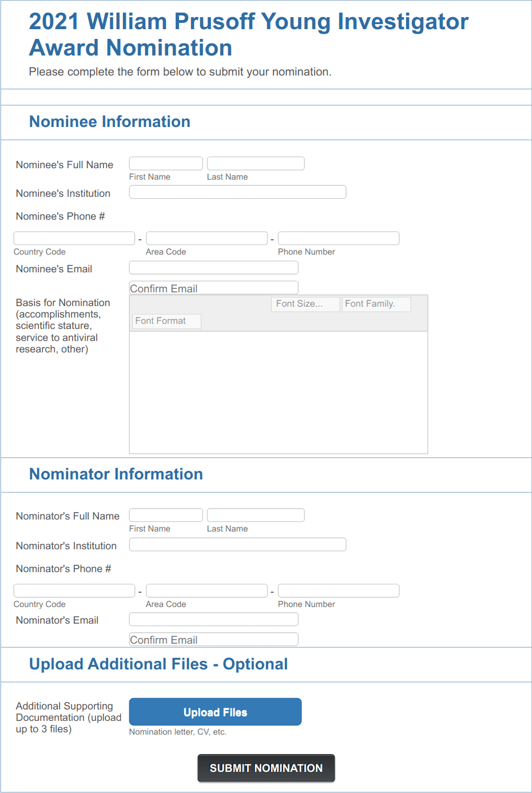Click the Nominator's Country Code field
The height and width of the screenshot is (793, 532).
74,590
